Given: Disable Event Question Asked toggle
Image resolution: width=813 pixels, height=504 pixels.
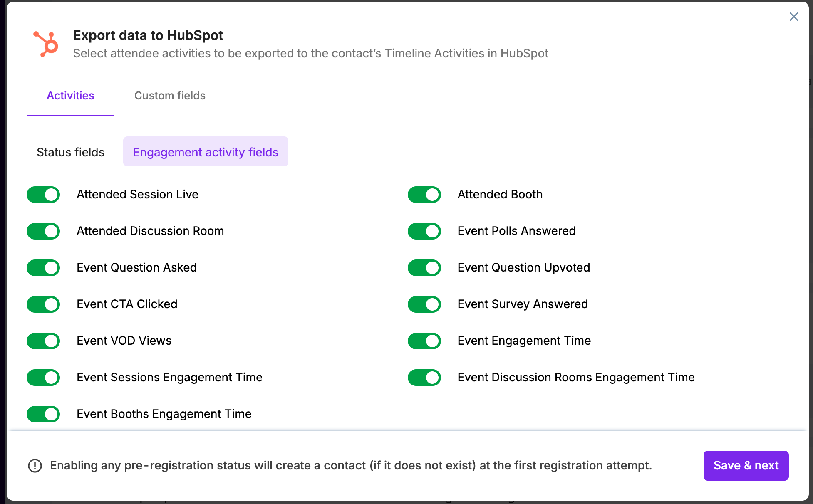Looking at the screenshot, I should click(43, 268).
